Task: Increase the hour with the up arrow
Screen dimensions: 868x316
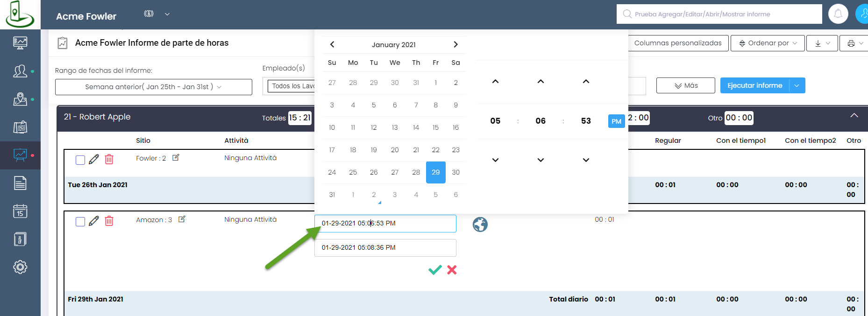Action: 495,82
